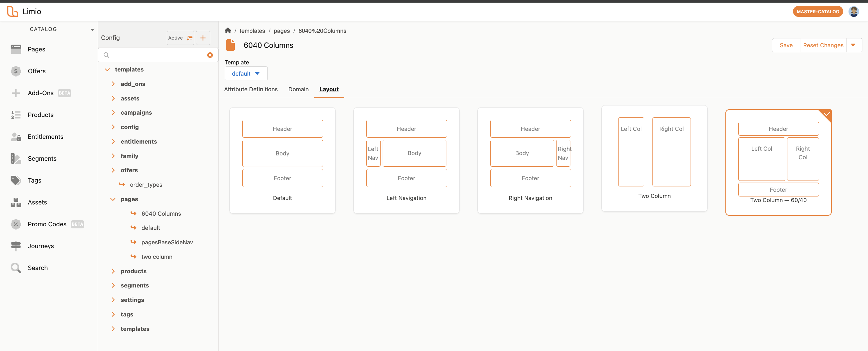Image resolution: width=868 pixels, height=351 pixels.
Task: Expand the tags folder
Action: click(113, 314)
